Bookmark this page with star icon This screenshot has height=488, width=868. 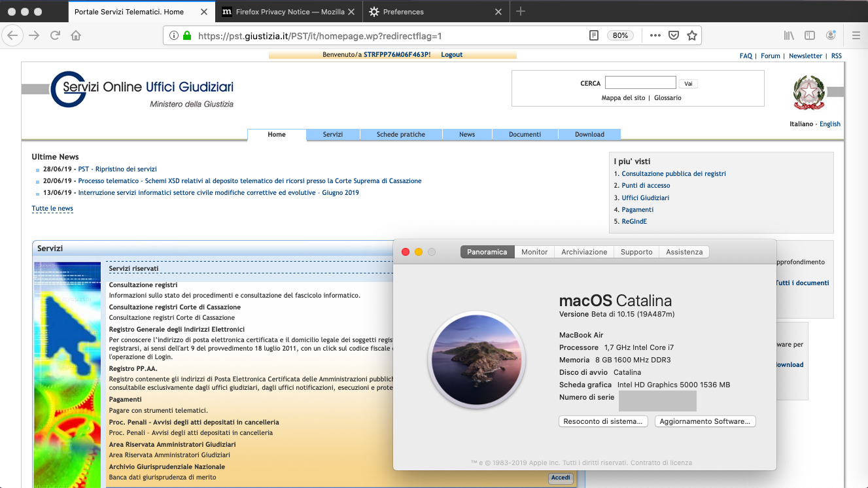click(692, 36)
